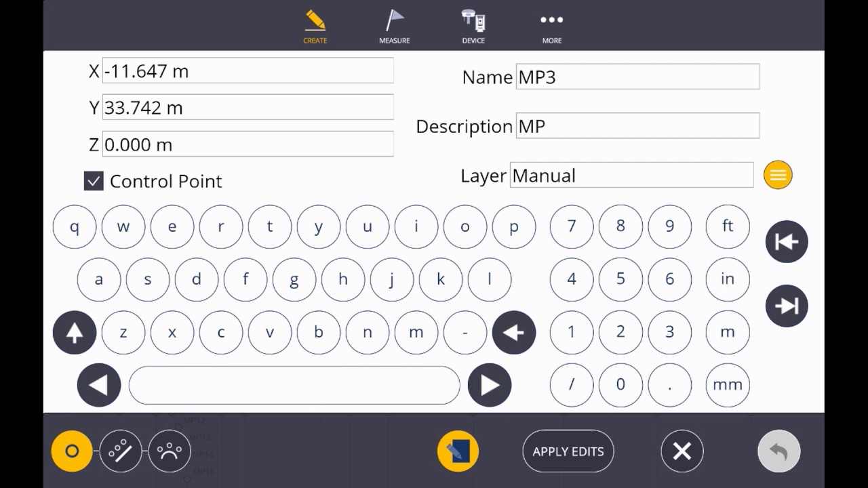The height and width of the screenshot is (488, 868).
Task: Select the Z coordinate field
Action: [248, 144]
